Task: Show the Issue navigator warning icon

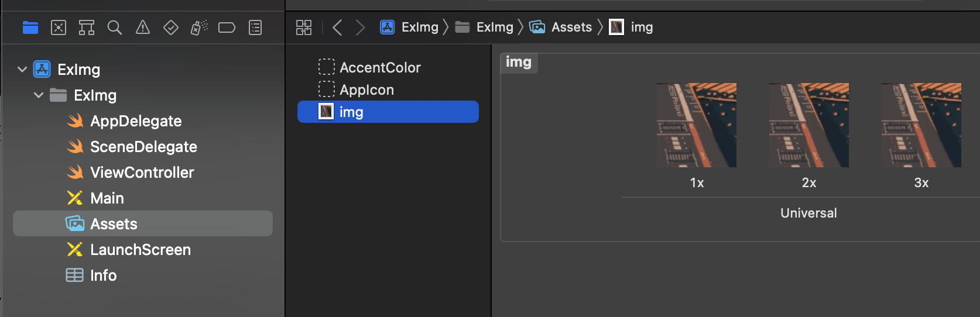Action: [x=143, y=27]
